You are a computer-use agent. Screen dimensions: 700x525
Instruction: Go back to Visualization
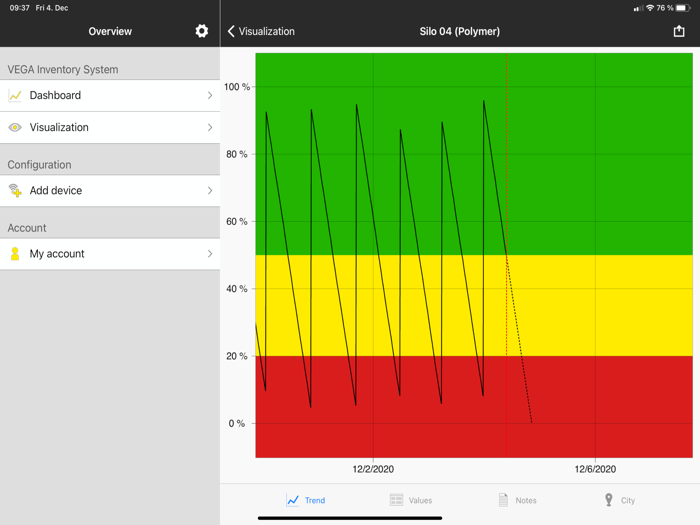coord(261,31)
